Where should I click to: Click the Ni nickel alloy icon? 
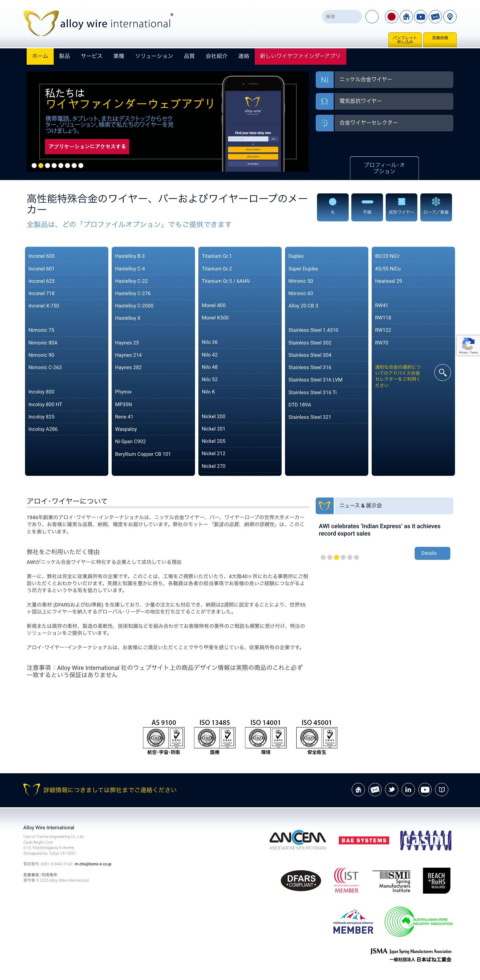324,80
